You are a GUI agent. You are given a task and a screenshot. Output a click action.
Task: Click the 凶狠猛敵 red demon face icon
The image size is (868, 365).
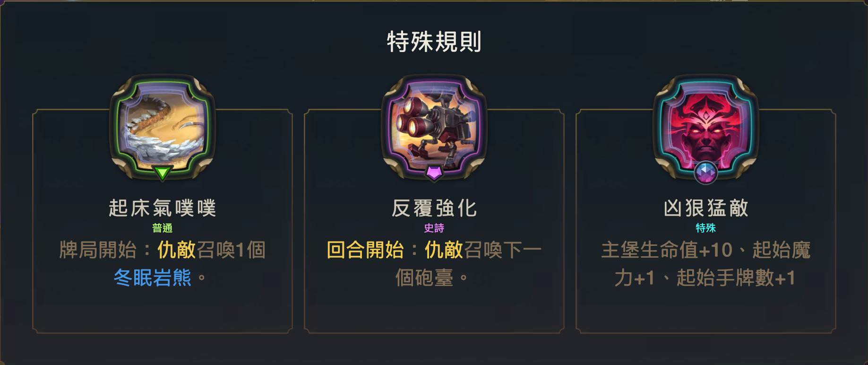coord(706,127)
